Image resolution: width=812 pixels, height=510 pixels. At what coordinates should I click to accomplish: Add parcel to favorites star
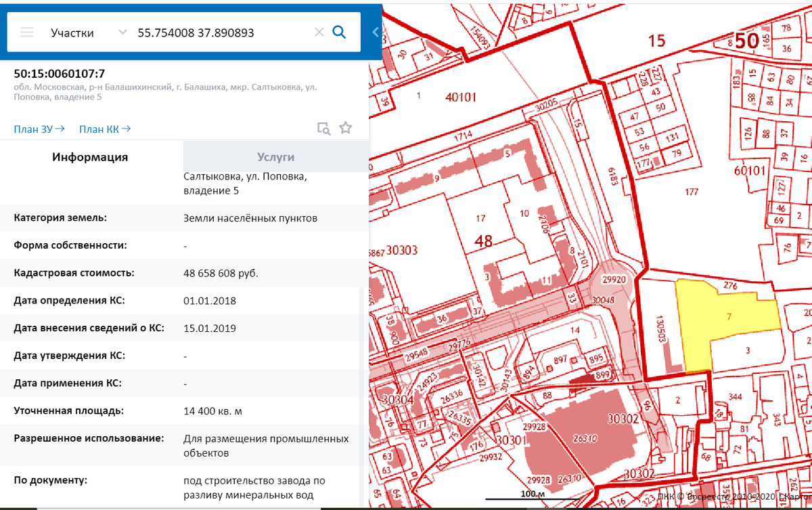(x=346, y=127)
